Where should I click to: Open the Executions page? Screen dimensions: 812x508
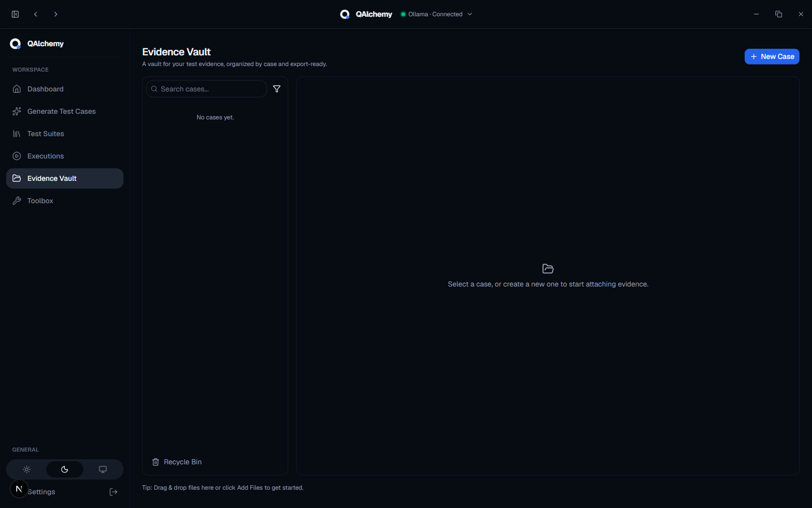click(x=64, y=156)
